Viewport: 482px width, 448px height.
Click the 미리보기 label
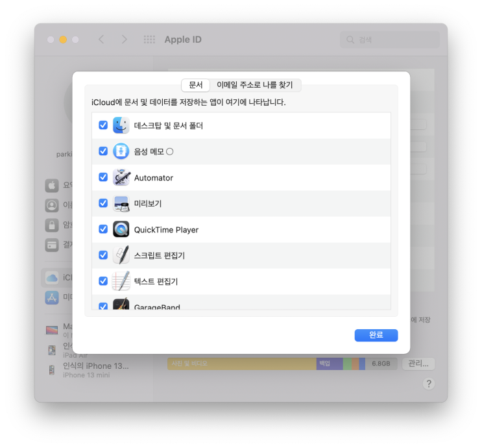point(148,204)
